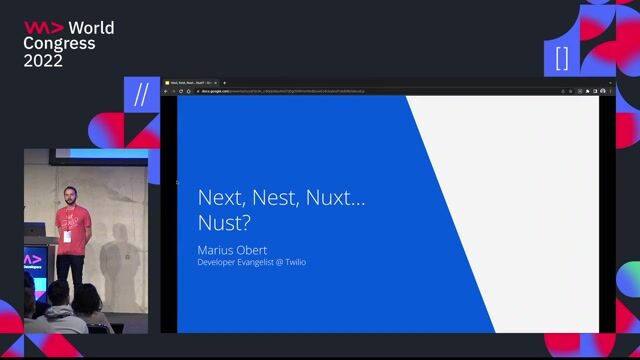Click the presenter name 'Marius Obert'
Viewport: 640px width, 360px height.
(x=232, y=250)
